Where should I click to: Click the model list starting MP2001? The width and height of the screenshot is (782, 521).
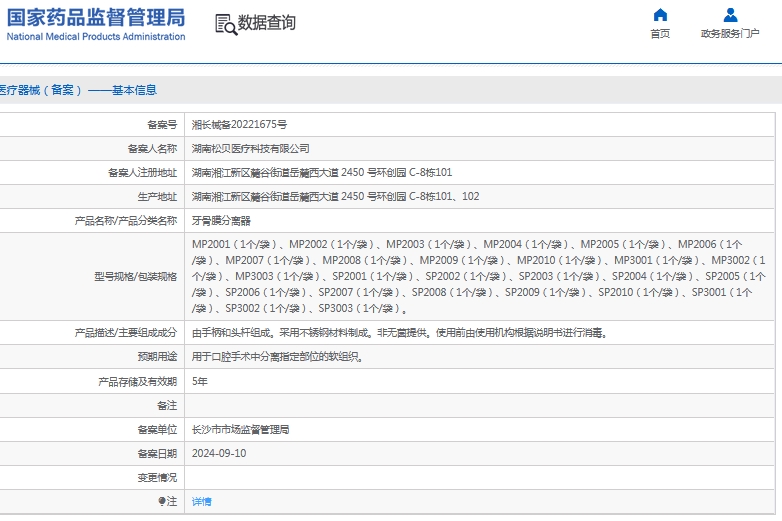point(479,276)
